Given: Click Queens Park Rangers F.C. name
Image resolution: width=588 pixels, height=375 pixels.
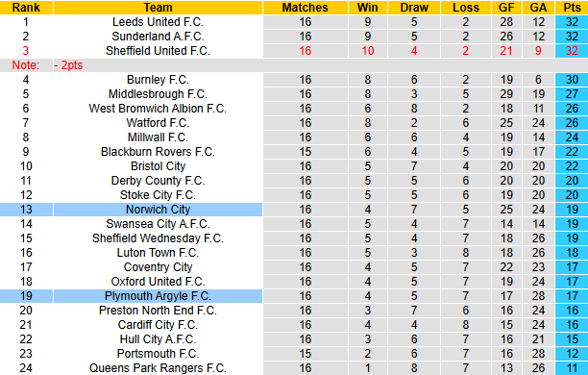Looking at the screenshot, I should point(158,368).
